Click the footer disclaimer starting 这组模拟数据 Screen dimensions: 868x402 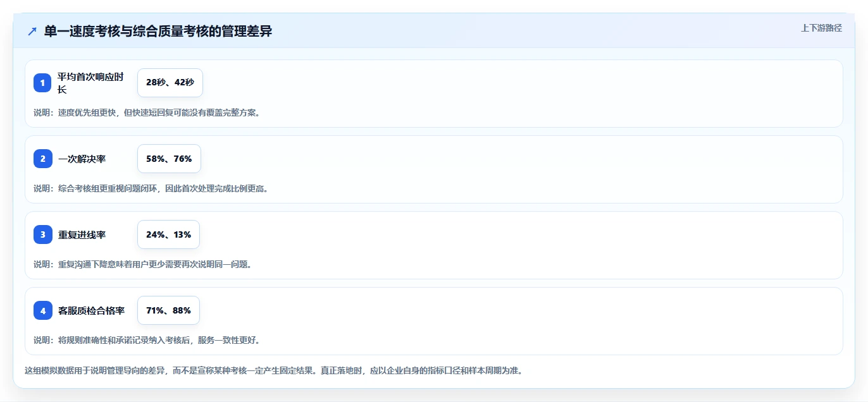pos(273,370)
